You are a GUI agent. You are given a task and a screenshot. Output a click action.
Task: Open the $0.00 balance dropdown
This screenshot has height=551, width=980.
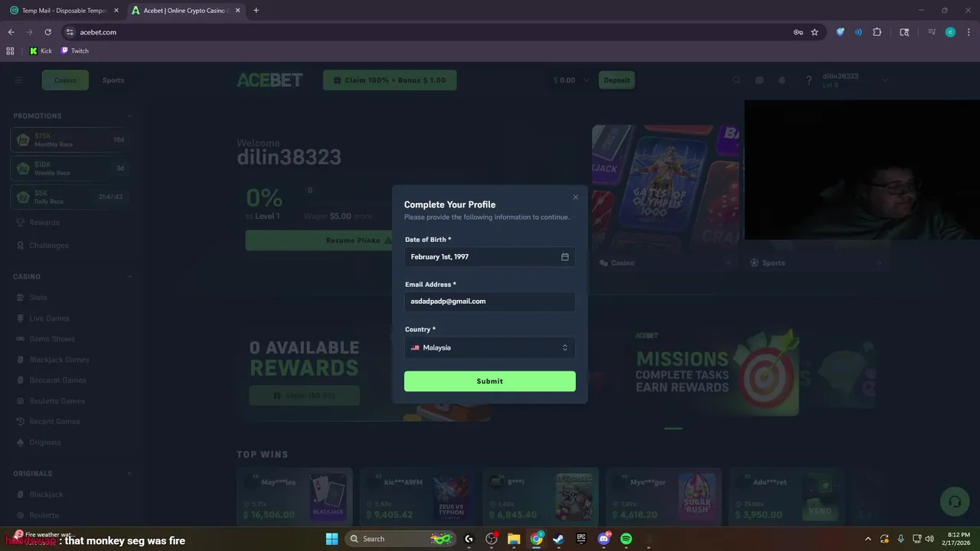(571, 80)
